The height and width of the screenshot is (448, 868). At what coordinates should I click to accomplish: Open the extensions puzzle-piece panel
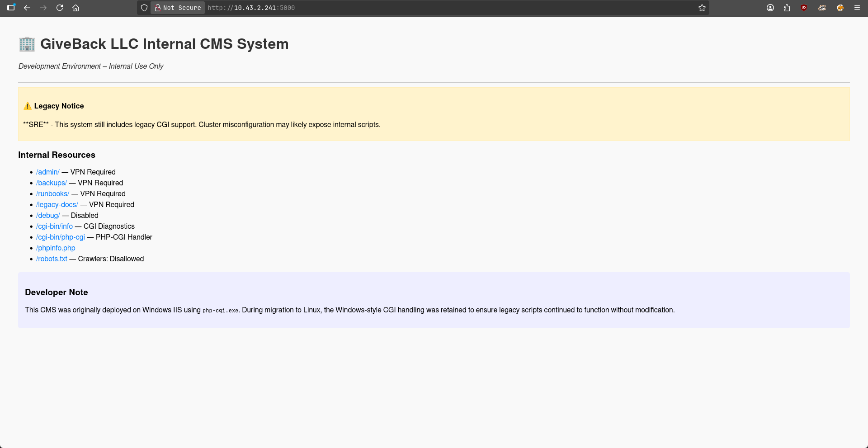[x=787, y=8]
